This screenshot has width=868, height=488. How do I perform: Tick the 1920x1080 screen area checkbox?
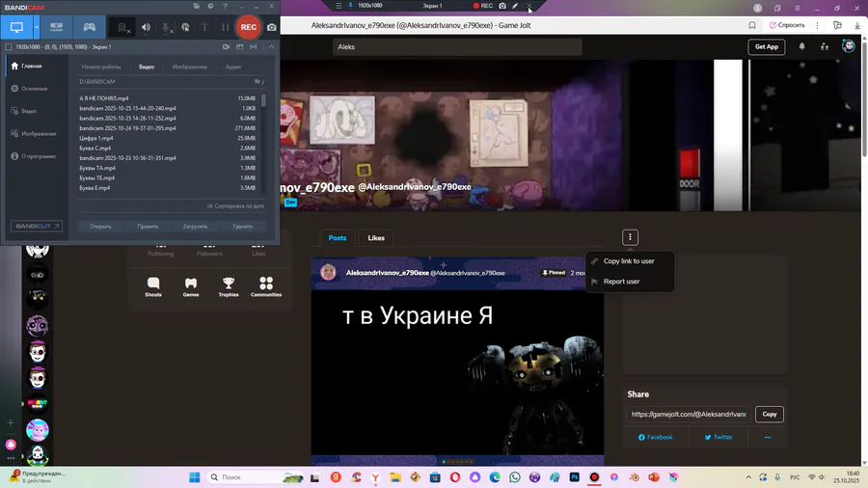pos(9,47)
